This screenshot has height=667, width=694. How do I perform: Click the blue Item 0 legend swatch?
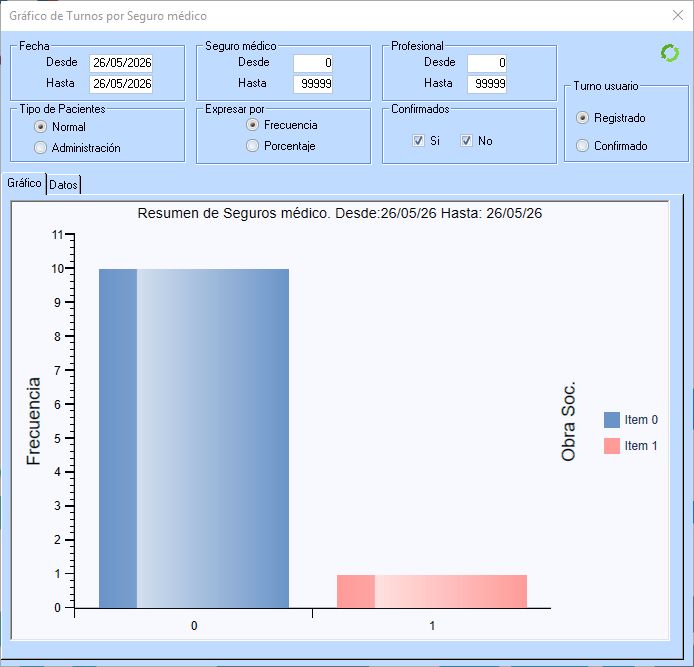612,420
